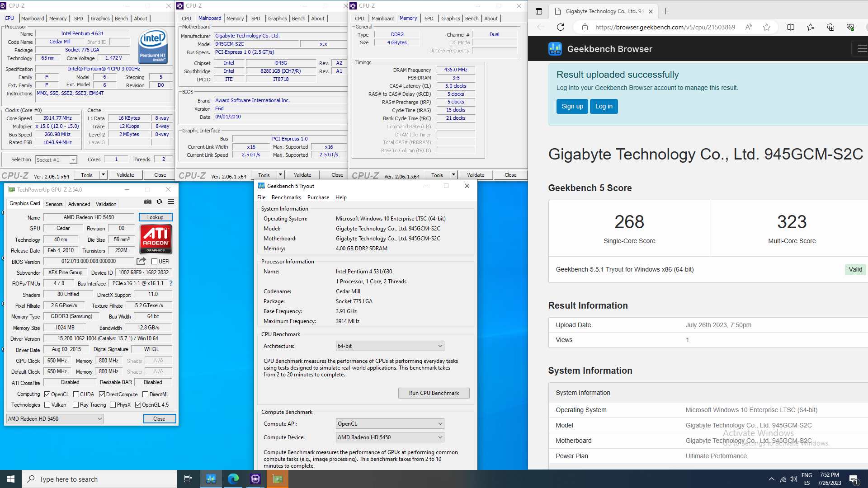
Task: Open the notification center icon
Action: 854,479
